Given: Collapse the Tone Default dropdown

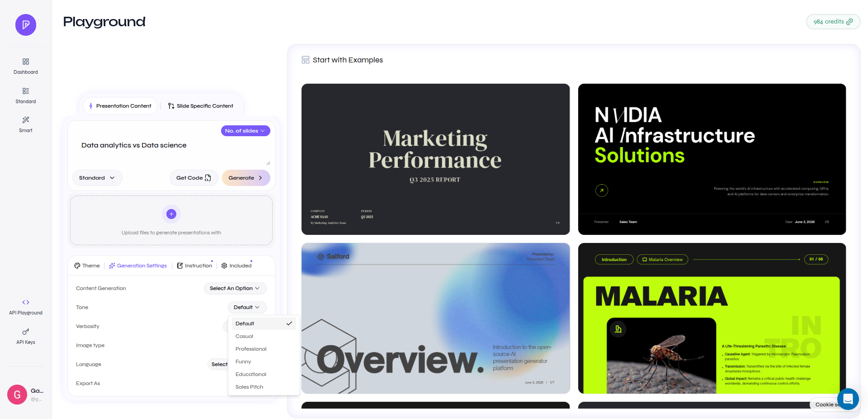Looking at the screenshot, I should [247, 307].
